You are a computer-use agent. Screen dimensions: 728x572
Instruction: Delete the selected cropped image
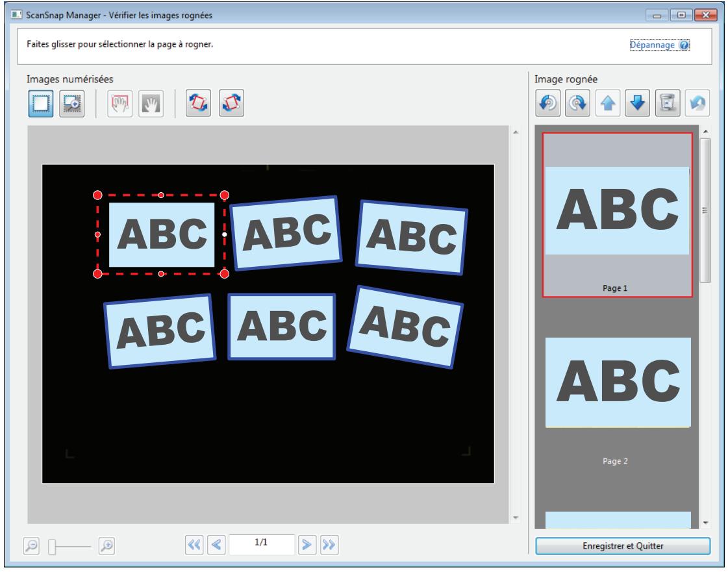(x=668, y=103)
